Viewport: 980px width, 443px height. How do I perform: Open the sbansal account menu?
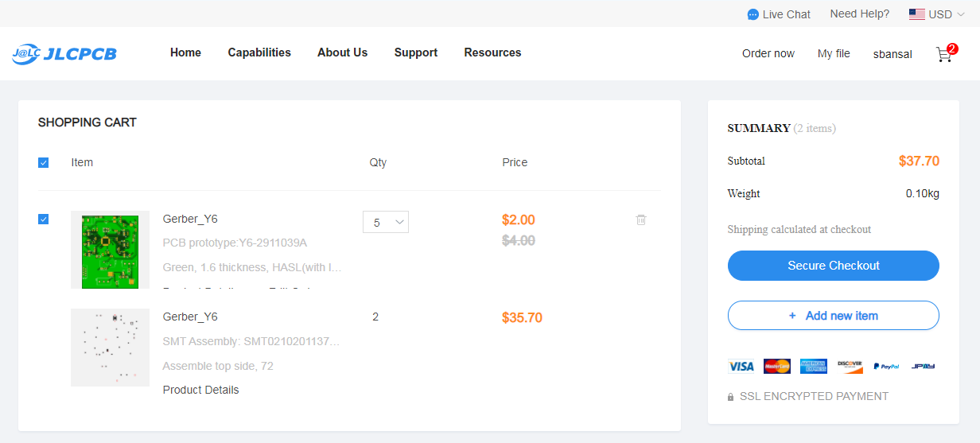pyautogui.click(x=892, y=54)
